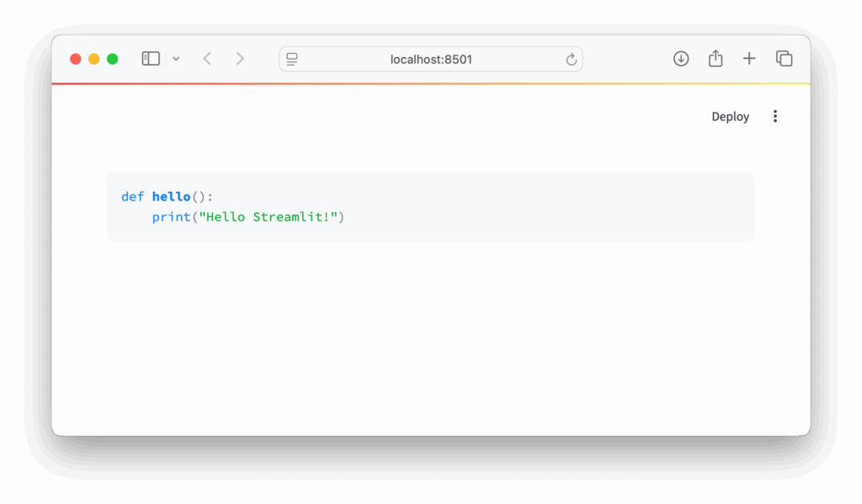The height and width of the screenshot is (504, 862).
Task: Click the "def" keyword in code
Action: [132, 197]
